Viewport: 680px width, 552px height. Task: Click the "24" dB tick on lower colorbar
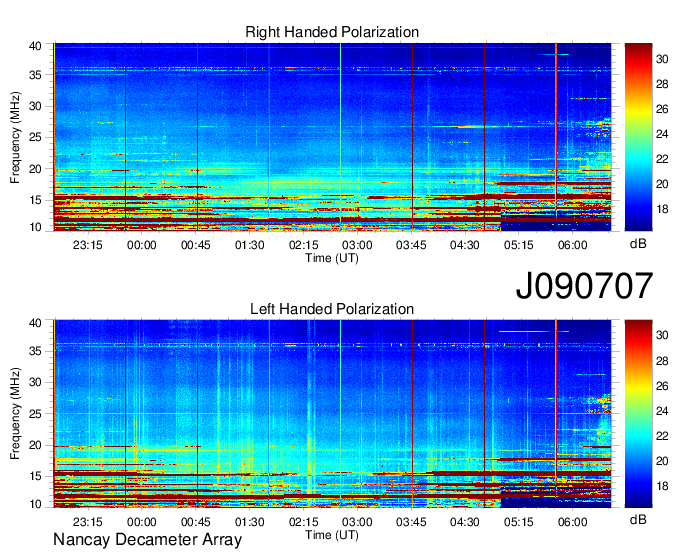(662, 411)
